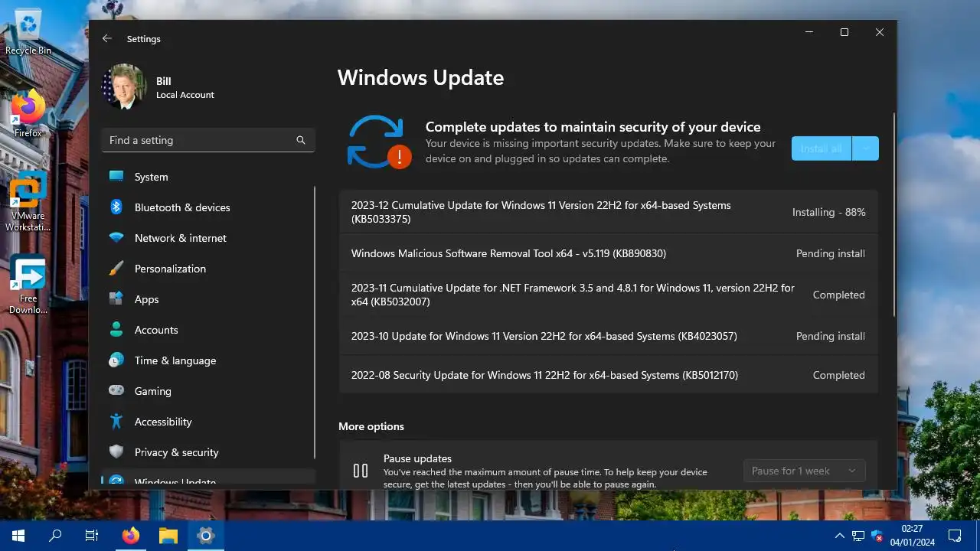Open Task View on the taskbar
The image size is (980, 551).
pos(92,536)
